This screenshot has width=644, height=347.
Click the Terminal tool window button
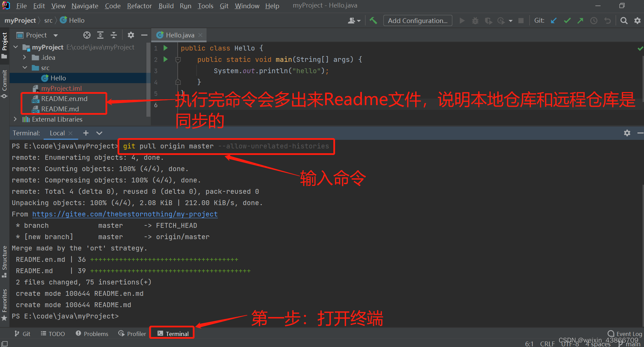click(173, 334)
